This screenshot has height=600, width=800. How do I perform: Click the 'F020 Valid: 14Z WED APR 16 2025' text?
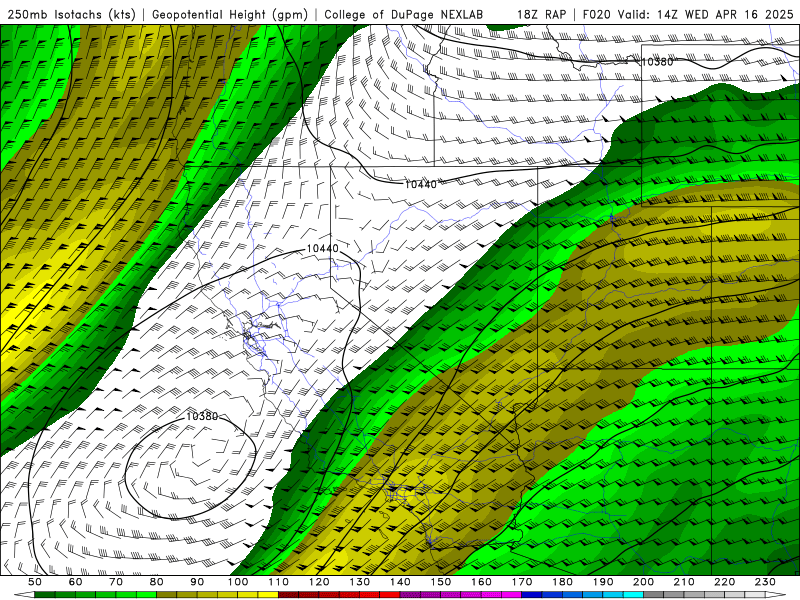[688, 15]
